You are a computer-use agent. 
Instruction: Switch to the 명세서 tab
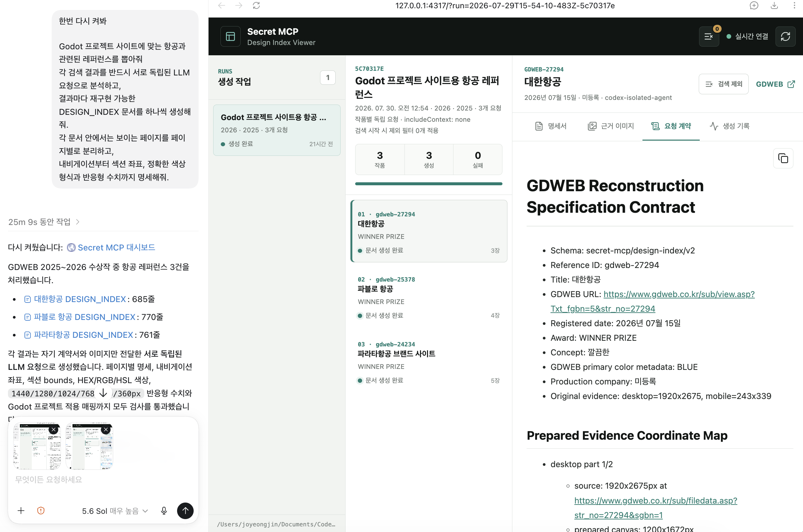[550, 126]
